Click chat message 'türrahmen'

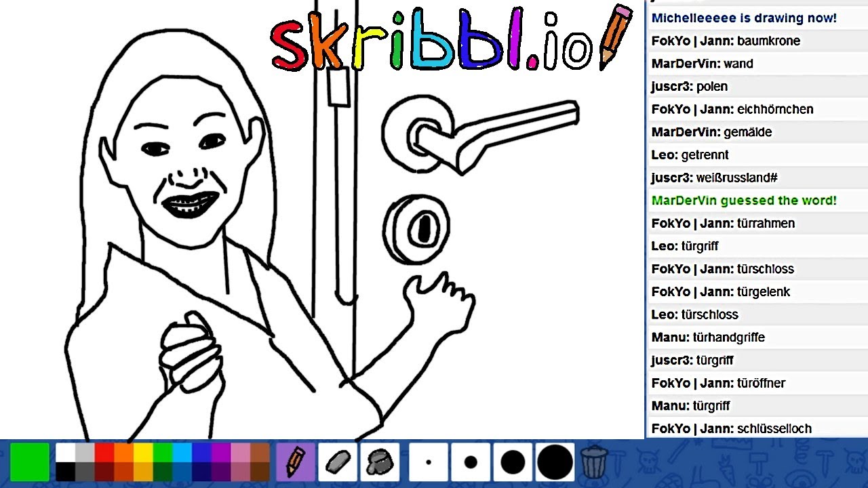766,223
